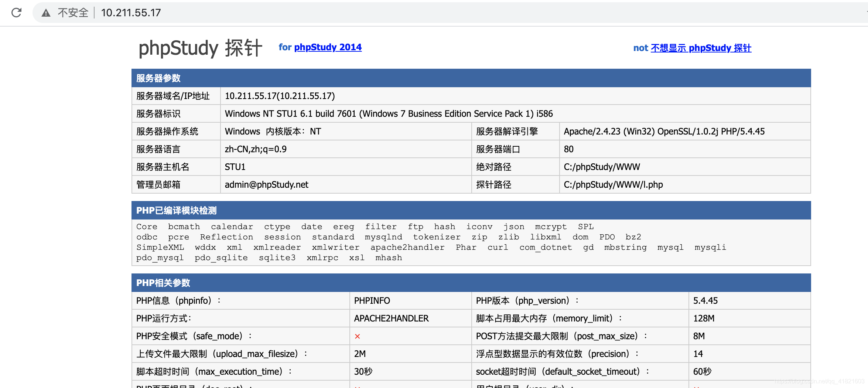This screenshot has width=868, height=388.
Task: Click the zh-CN,zh;q=0.9 language value
Action: point(256,149)
